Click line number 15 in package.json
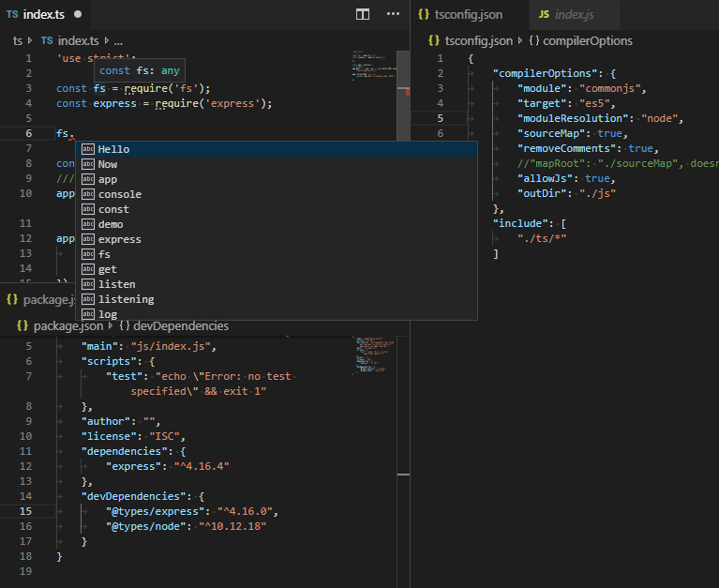 click(x=25, y=511)
